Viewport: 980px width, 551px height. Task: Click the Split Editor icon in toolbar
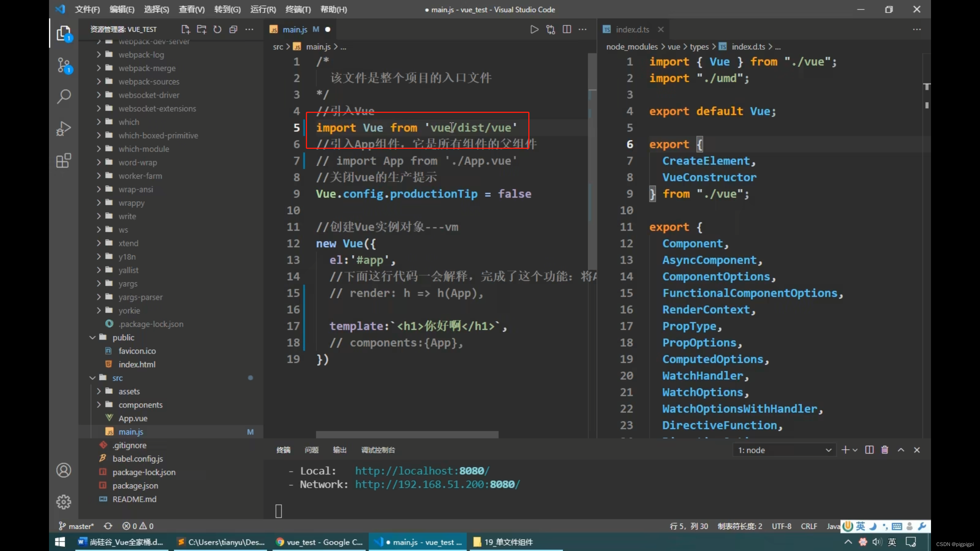pyautogui.click(x=566, y=29)
